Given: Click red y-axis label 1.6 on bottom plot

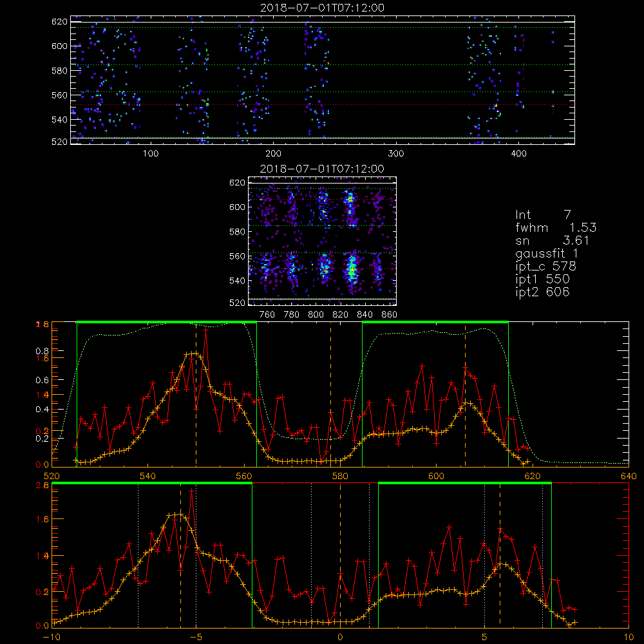Looking at the screenshot, I should point(42,519).
